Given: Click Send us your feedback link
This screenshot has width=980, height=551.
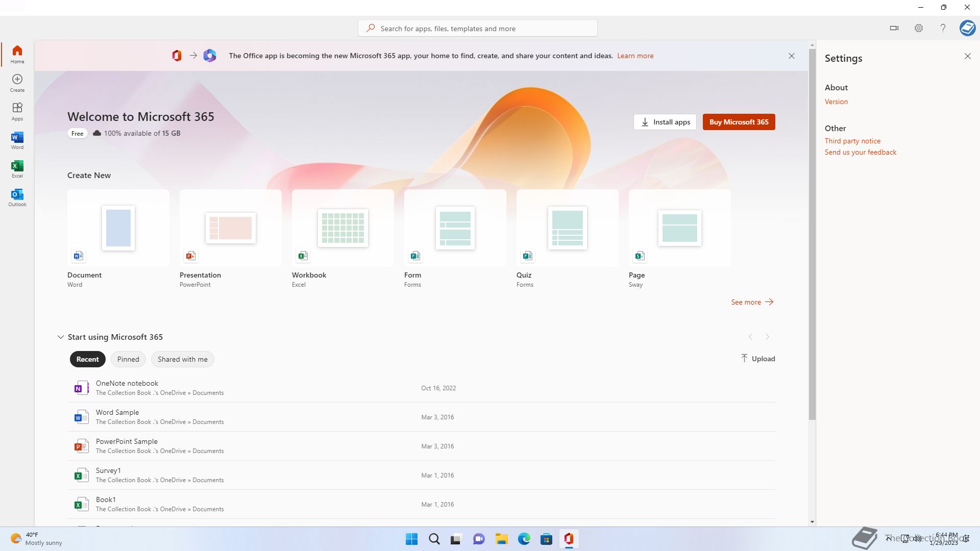Looking at the screenshot, I should coord(861,152).
